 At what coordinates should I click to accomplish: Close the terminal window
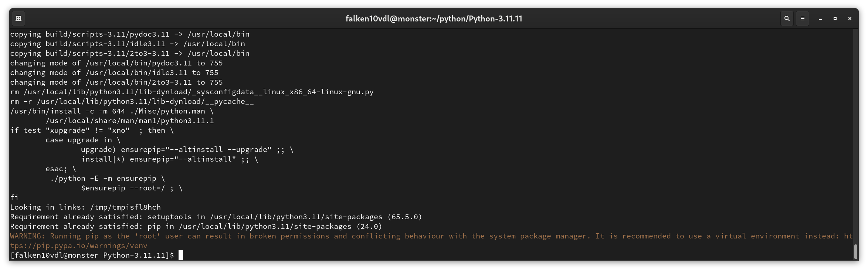pos(850,18)
